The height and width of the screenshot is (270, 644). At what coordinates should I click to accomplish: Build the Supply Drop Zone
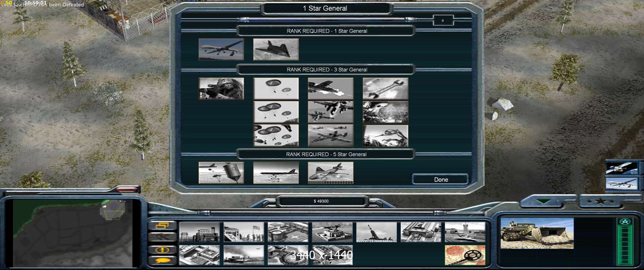click(x=244, y=255)
